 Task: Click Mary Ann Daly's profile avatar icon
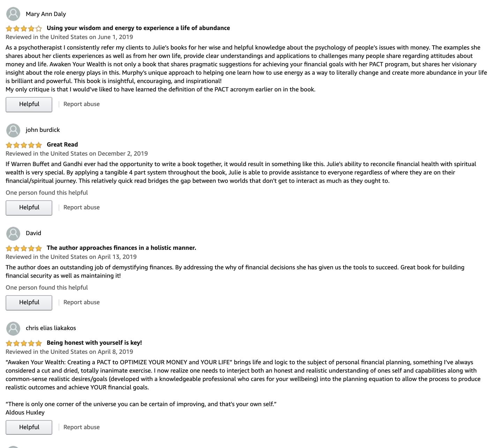coord(13,14)
